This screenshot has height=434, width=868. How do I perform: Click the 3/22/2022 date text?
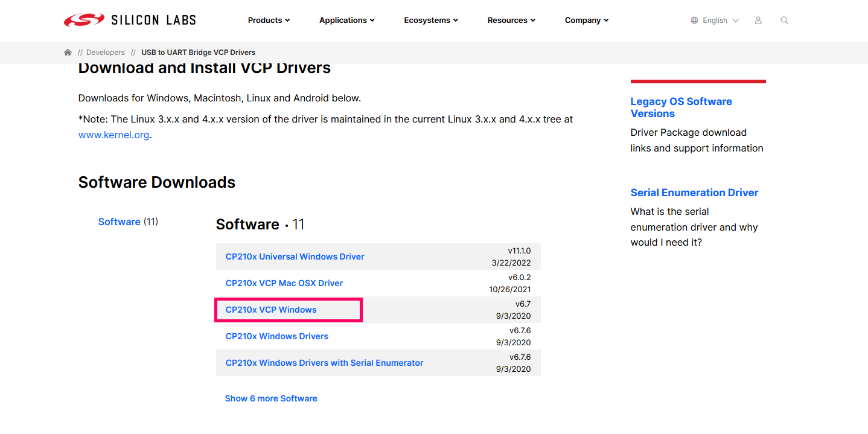coord(511,263)
